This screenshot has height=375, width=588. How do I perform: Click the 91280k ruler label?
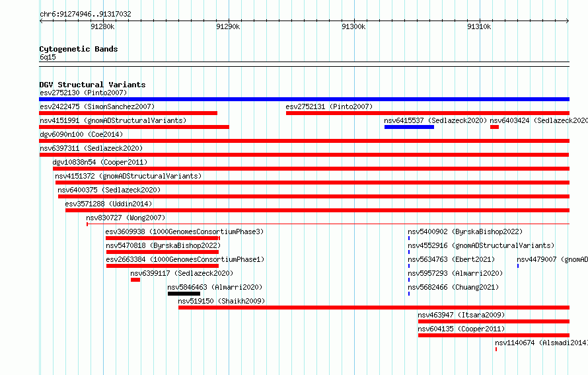coord(102,26)
